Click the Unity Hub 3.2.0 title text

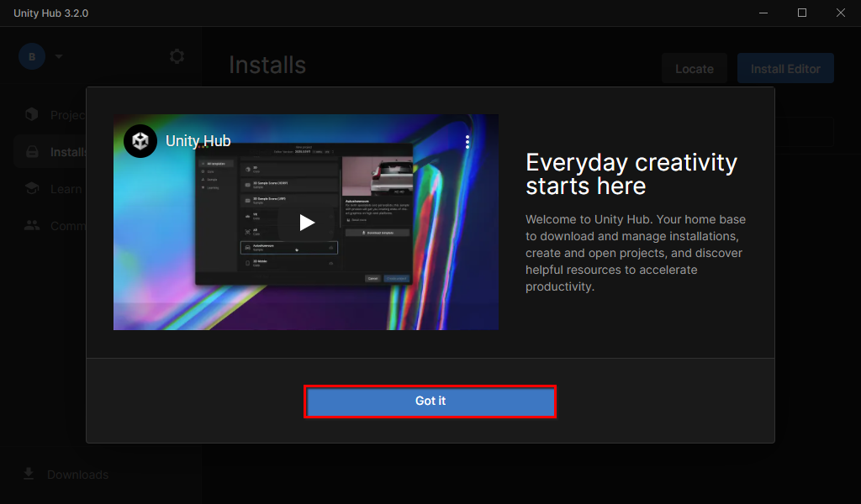tap(50, 13)
